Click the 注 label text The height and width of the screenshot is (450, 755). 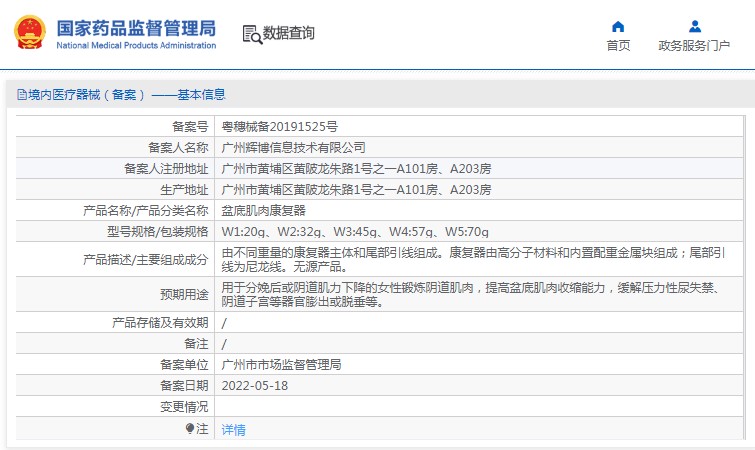click(x=202, y=428)
